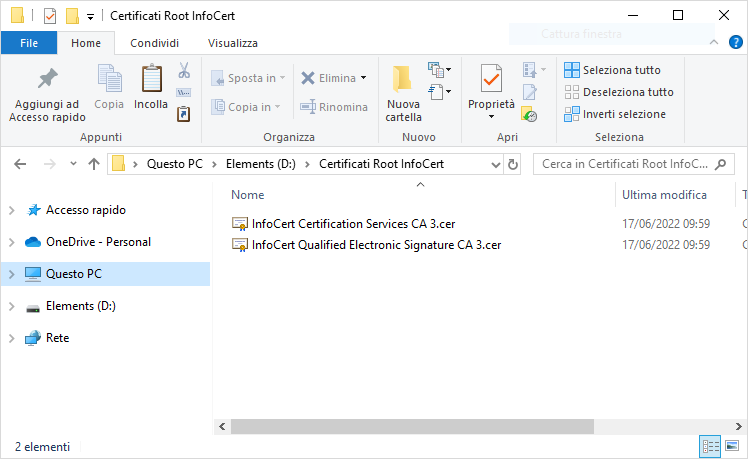Click the help question mark icon

pyautogui.click(x=736, y=42)
